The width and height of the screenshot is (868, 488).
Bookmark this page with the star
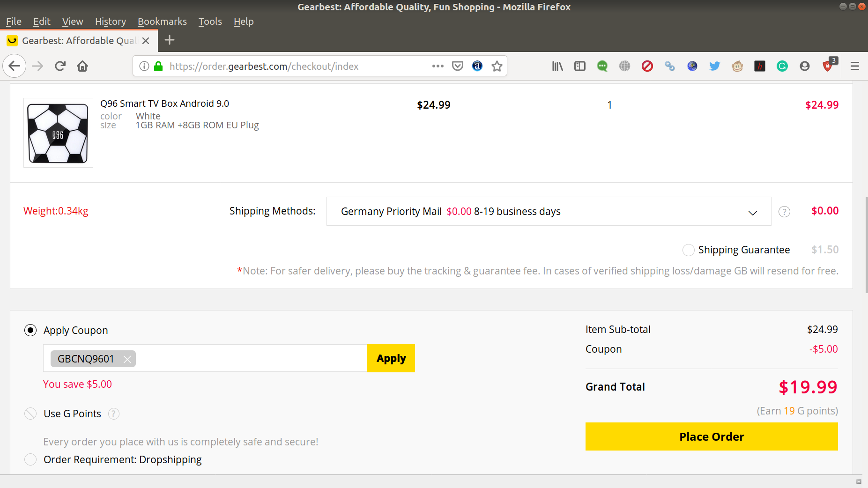point(497,66)
